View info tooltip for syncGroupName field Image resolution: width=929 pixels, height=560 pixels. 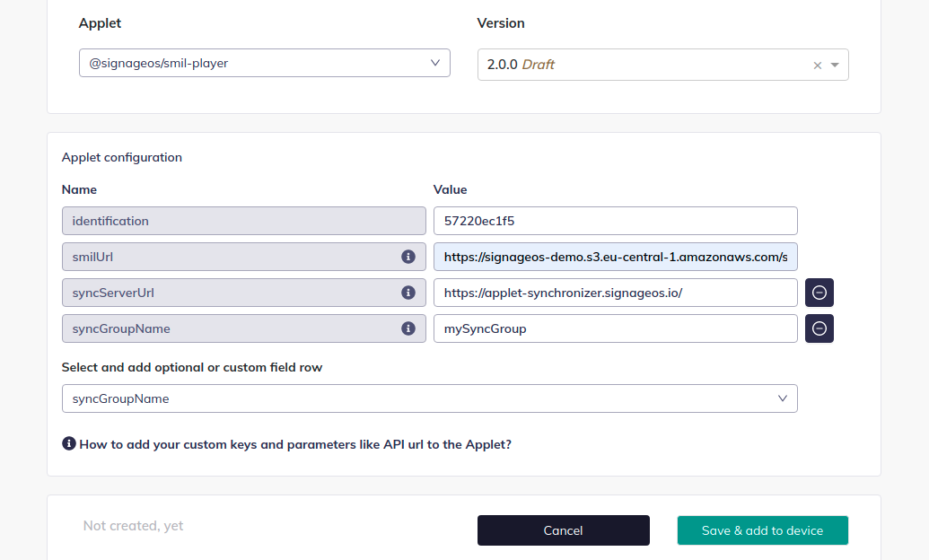pyautogui.click(x=408, y=328)
